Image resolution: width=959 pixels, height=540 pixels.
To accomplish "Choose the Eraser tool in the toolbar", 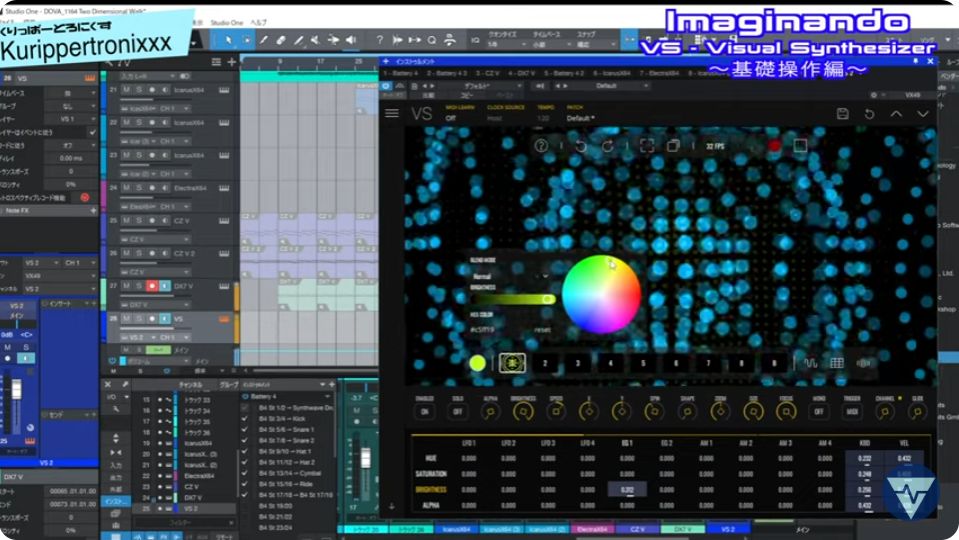I will pyautogui.click(x=281, y=40).
